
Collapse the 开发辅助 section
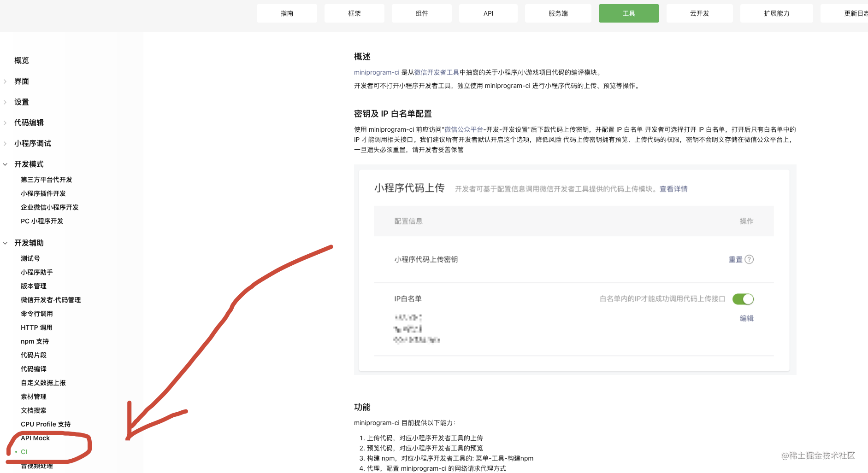coord(29,243)
